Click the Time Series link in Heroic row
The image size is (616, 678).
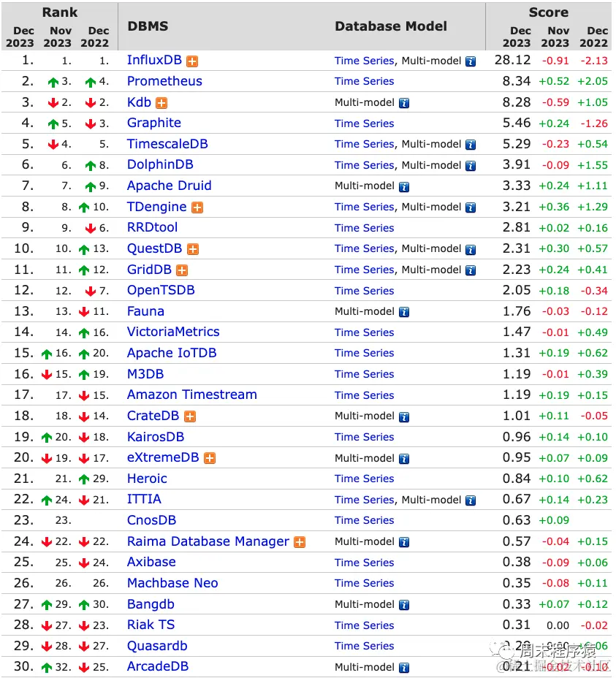364,479
